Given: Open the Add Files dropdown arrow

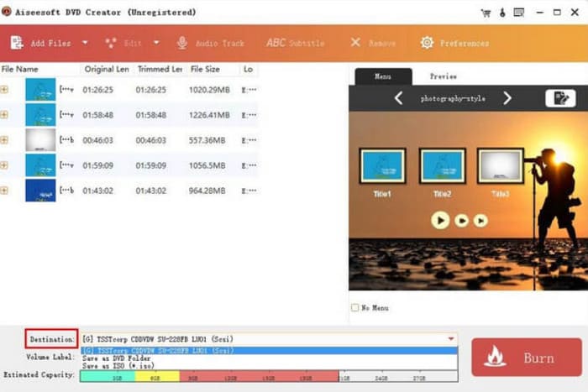Looking at the screenshot, I should coord(85,43).
